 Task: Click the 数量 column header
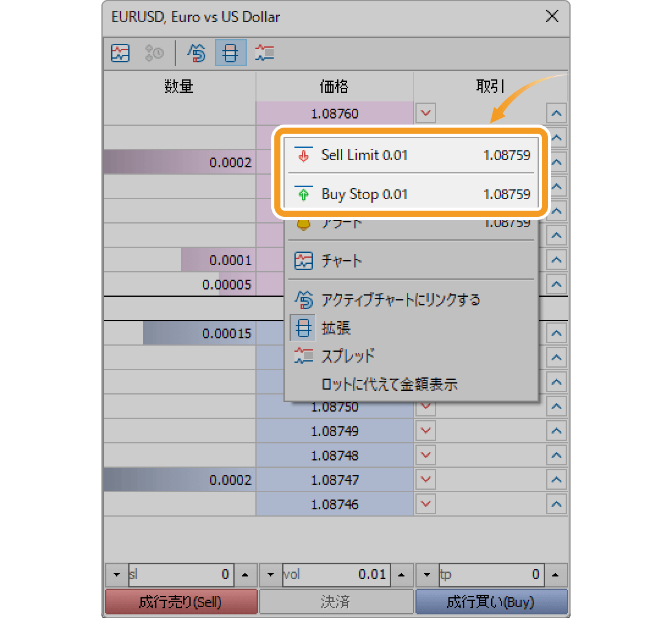click(x=179, y=87)
